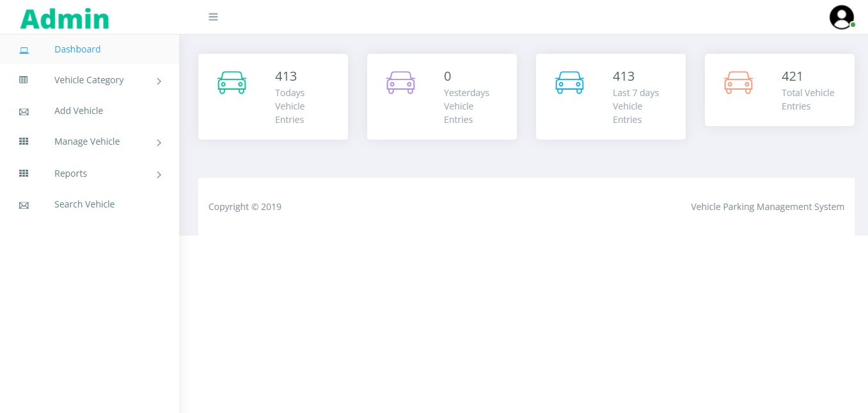Go to Add Vehicle page
Viewport: 868px width, 413px height.
[79, 111]
